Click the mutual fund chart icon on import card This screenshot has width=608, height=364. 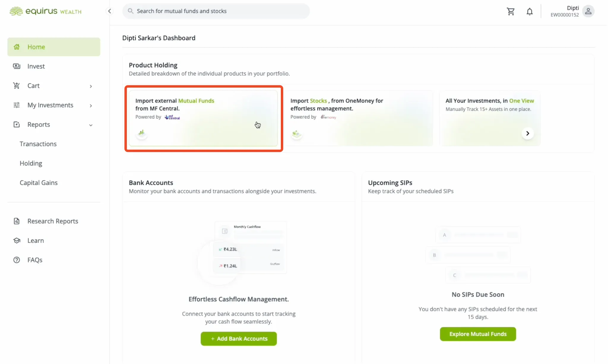click(142, 133)
